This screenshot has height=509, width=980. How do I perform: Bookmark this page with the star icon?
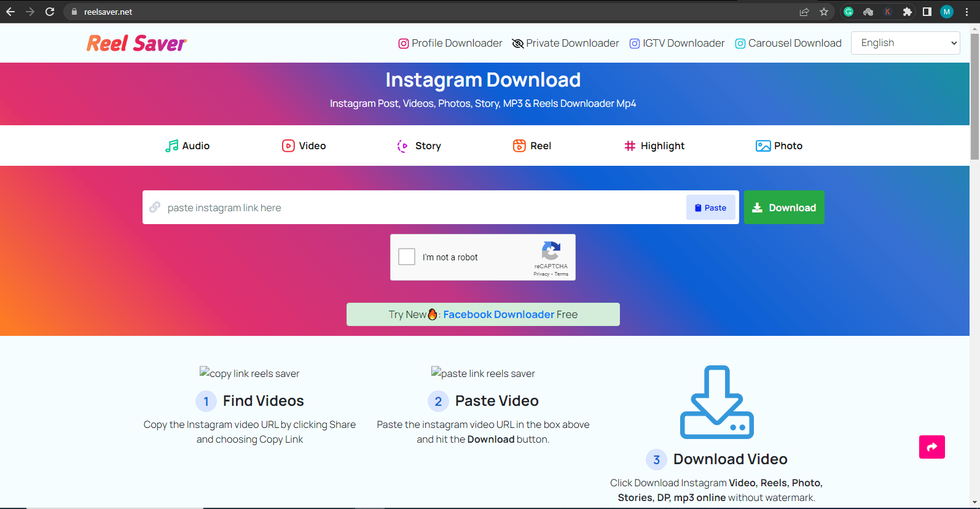824,12
